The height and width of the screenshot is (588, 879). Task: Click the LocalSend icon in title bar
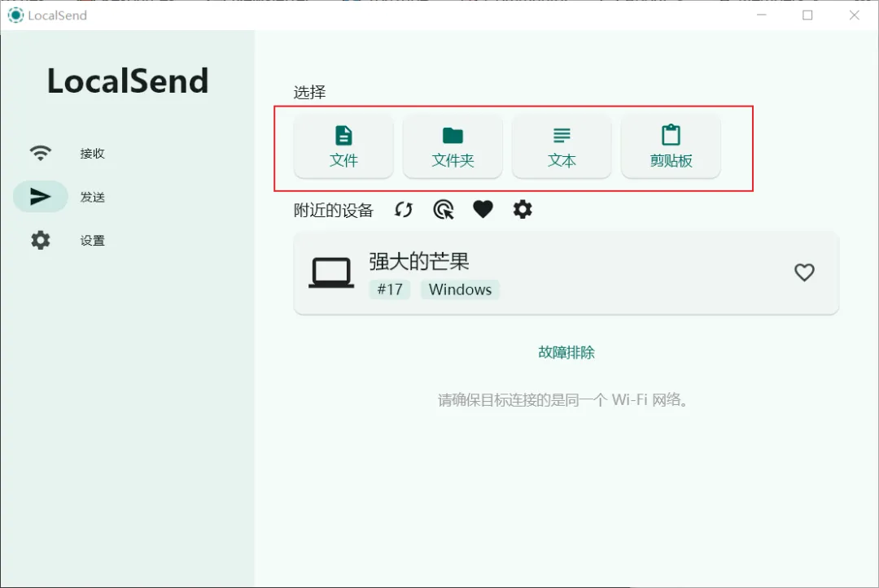click(x=15, y=15)
